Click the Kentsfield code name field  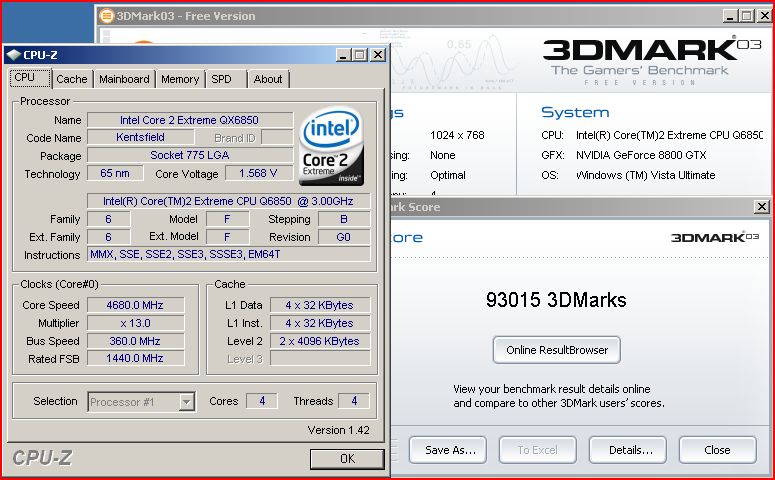coord(141,137)
